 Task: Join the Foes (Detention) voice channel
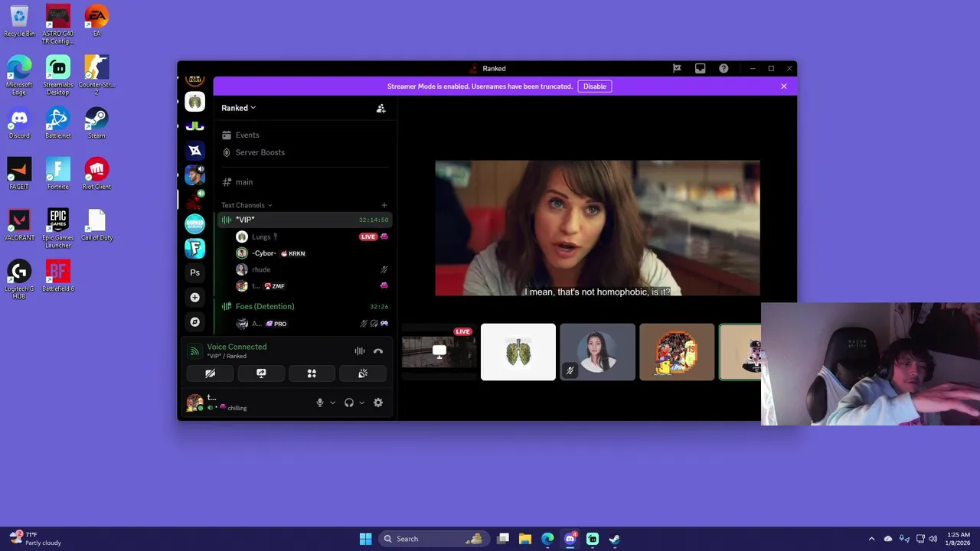[x=305, y=306]
